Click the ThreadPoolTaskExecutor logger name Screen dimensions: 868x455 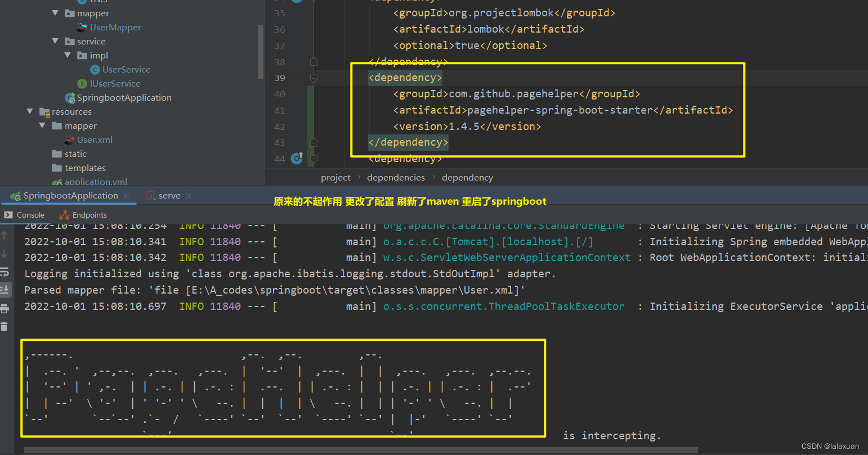tap(504, 307)
